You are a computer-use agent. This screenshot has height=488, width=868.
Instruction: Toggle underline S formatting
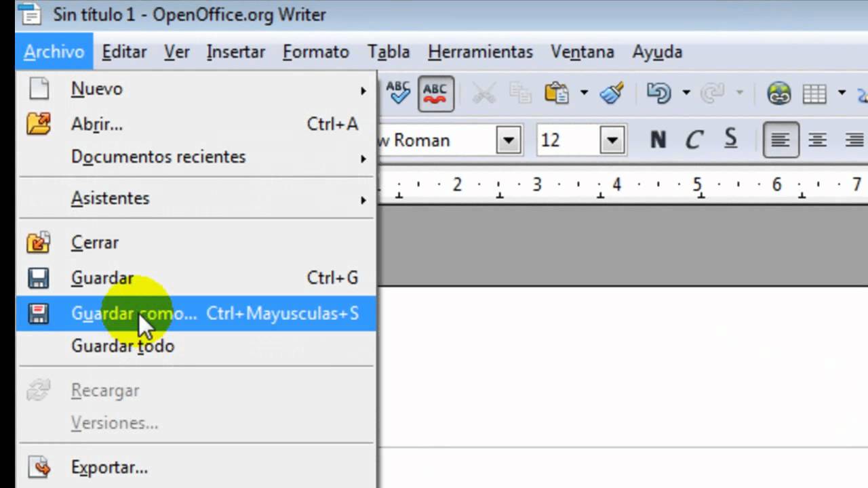(x=730, y=140)
